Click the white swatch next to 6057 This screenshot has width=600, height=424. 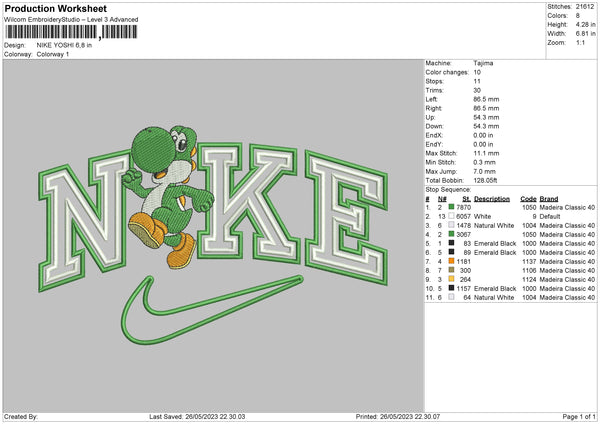pos(451,216)
